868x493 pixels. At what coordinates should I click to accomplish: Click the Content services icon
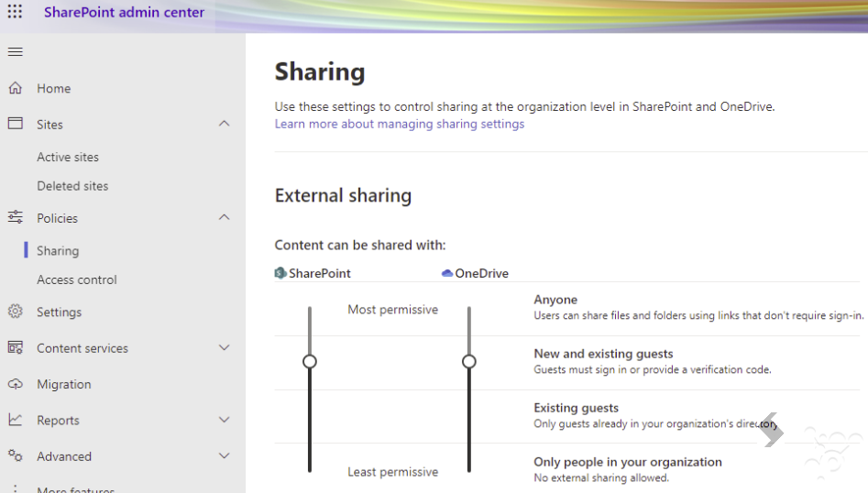[16, 347]
